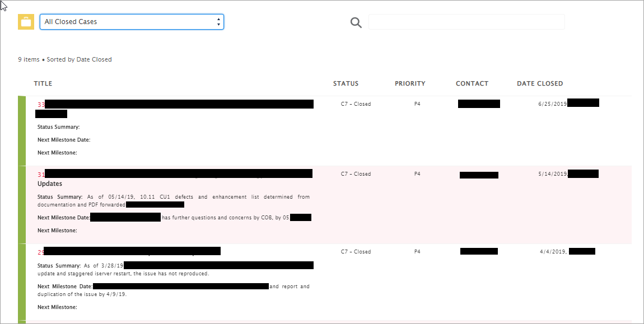
Task: Sort cases by the PRIORITY column header
Action: pos(410,83)
